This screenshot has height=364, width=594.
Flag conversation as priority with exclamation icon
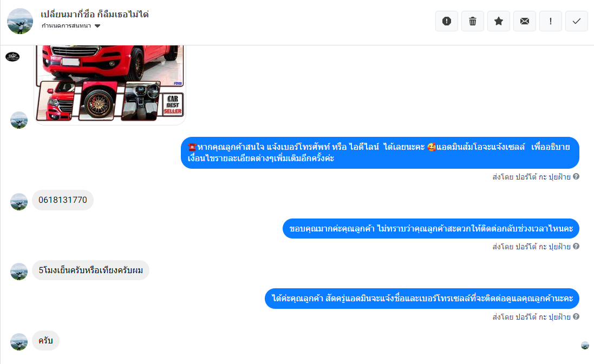coord(551,21)
